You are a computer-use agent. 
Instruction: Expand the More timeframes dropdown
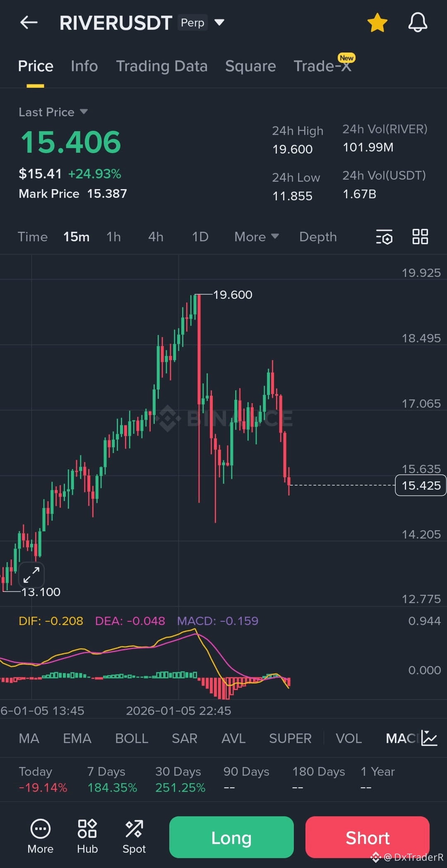257,237
